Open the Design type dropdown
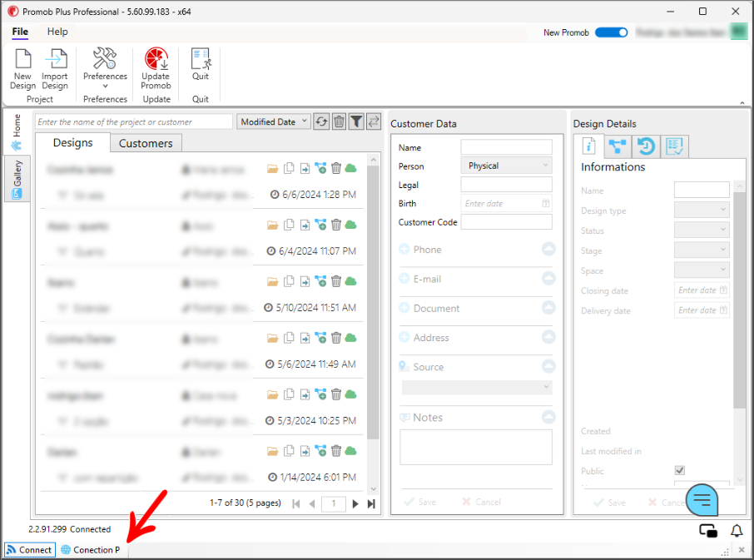 (x=702, y=210)
